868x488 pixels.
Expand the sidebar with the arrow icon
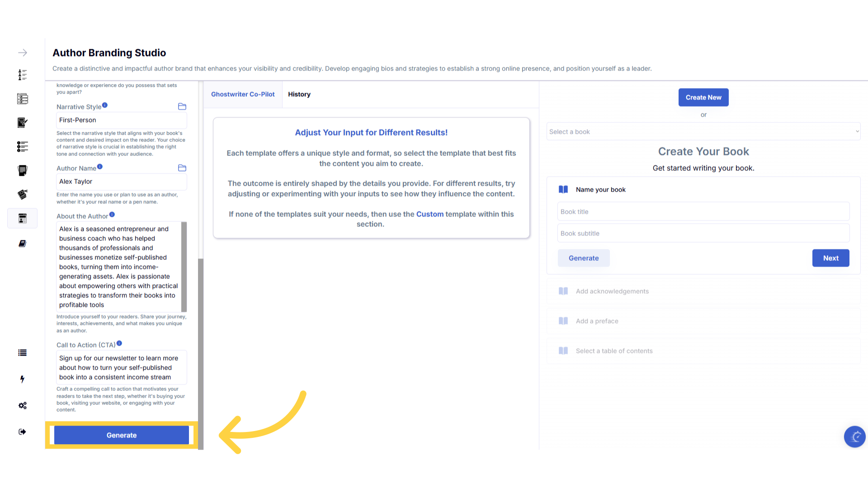point(23,53)
